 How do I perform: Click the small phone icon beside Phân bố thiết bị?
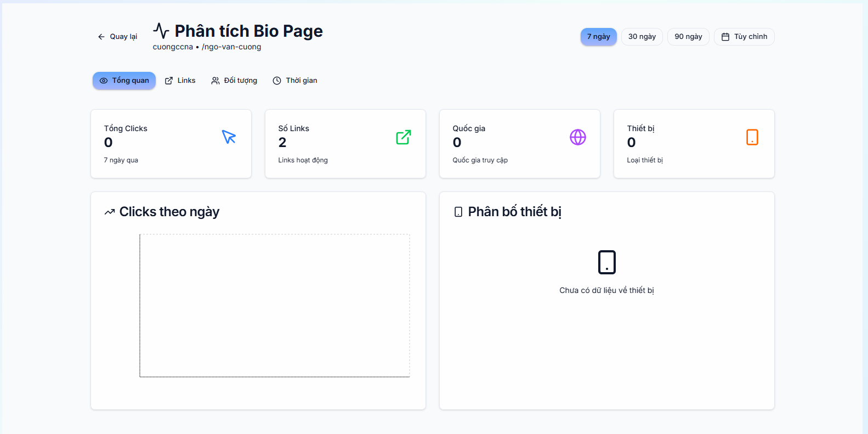pyautogui.click(x=458, y=212)
